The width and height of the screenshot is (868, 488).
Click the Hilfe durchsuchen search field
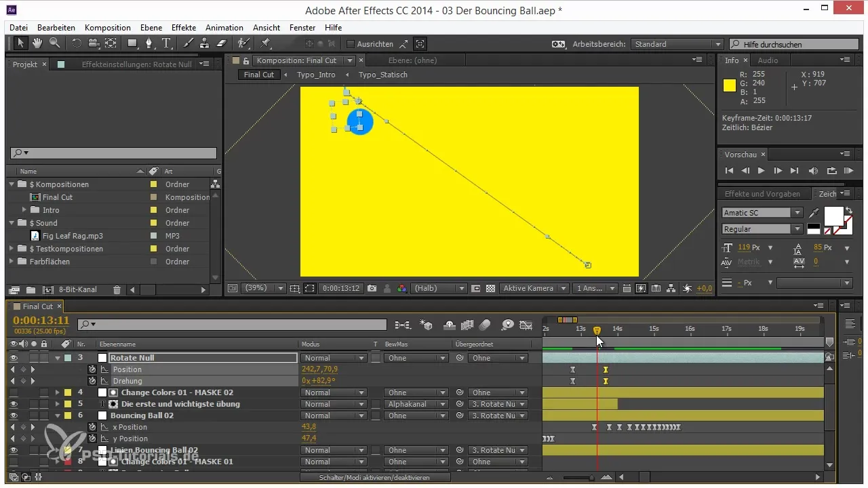click(794, 44)
